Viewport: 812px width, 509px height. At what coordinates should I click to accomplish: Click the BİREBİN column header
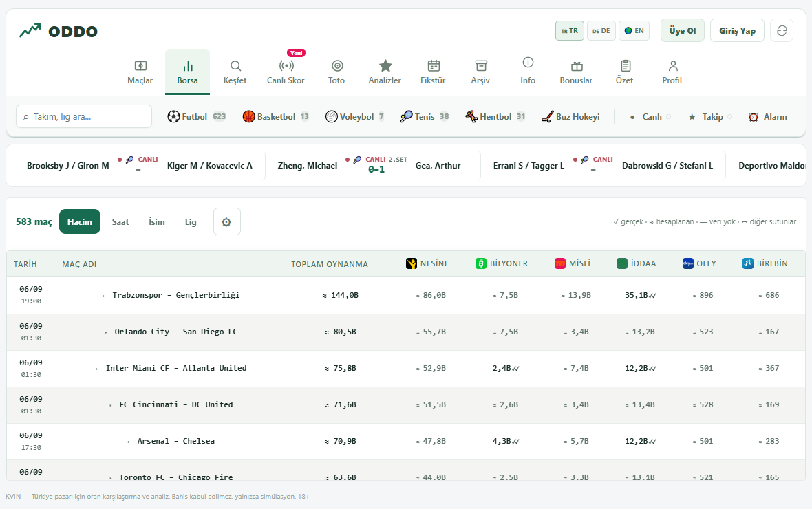(x=765, y=263)
